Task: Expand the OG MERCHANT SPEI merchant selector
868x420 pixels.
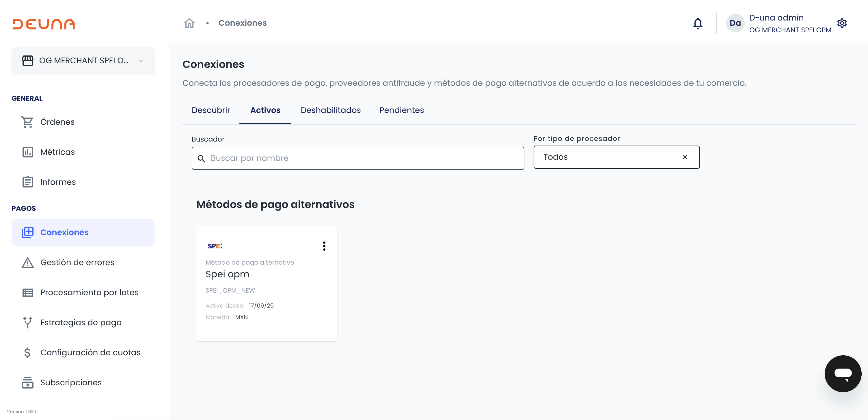Action: pos(83,61)
